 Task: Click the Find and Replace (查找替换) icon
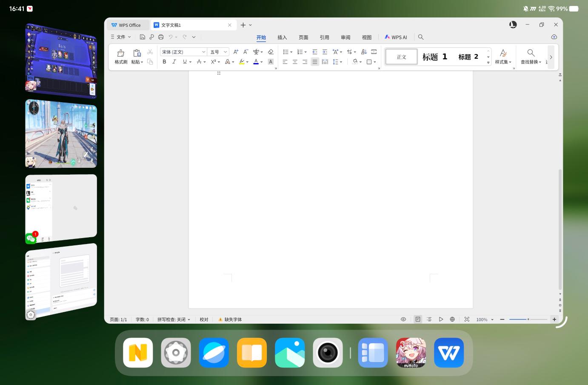531,53
